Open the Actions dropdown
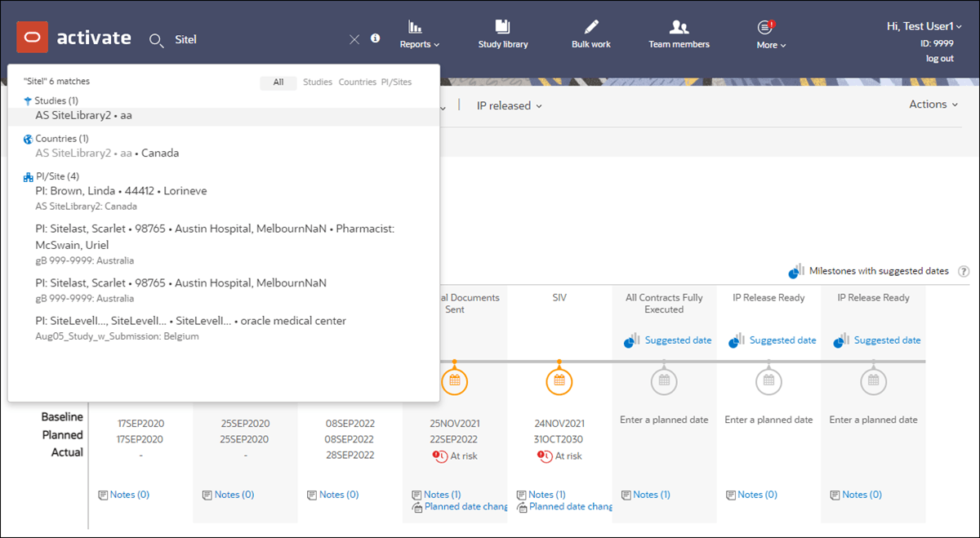The image size is (980, 538). (x=933, y=104)
